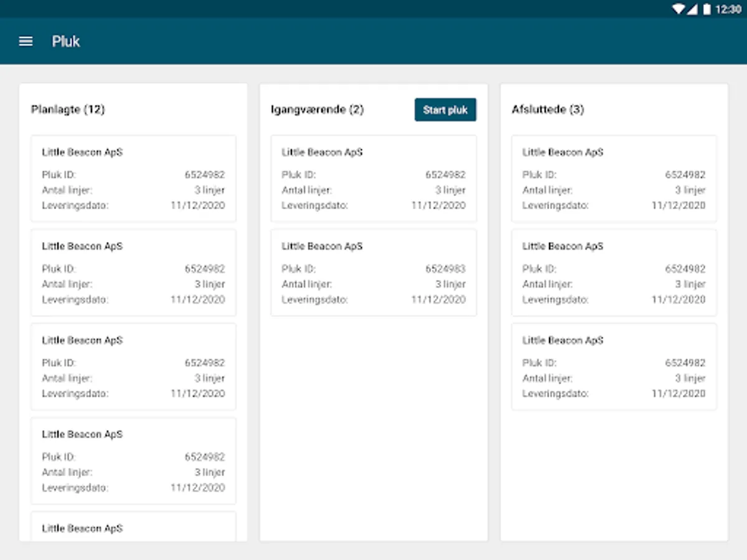The image size is (747, 560).
Task: Click the Afsluttede (3) column header
Action: click(548, 110)
